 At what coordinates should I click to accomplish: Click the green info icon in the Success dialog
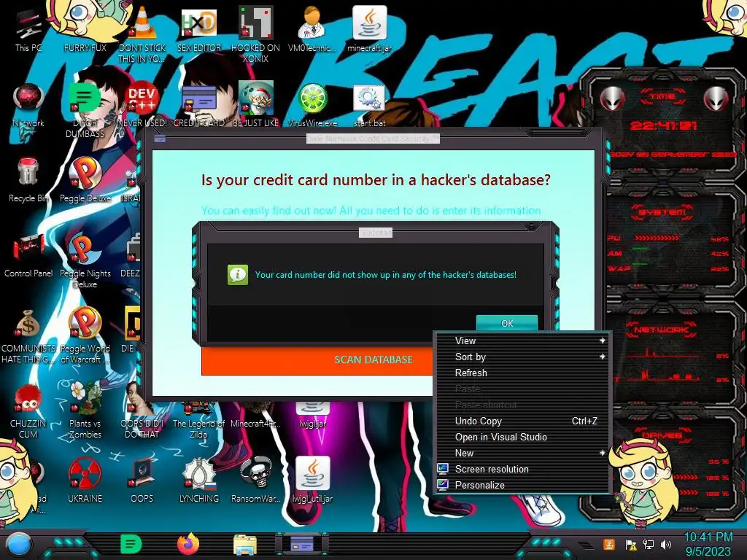click(x=238, y=275)
